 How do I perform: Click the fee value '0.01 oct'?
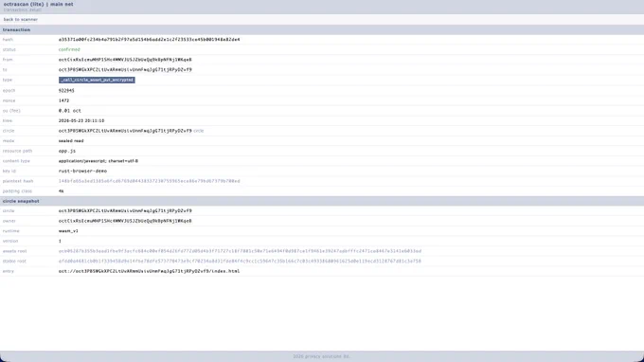(70, 111)
